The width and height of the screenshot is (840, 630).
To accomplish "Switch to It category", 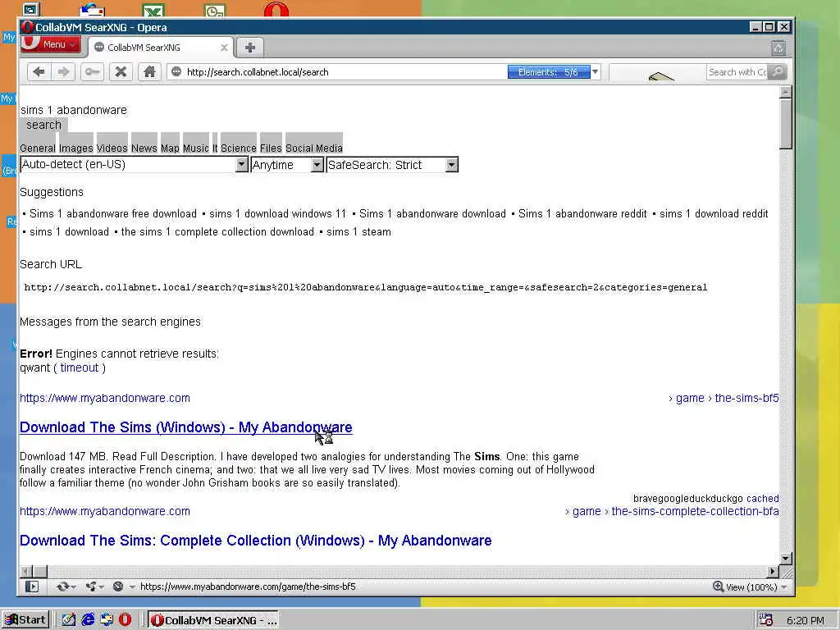I will pyautogui.click(x=215, y=148).
